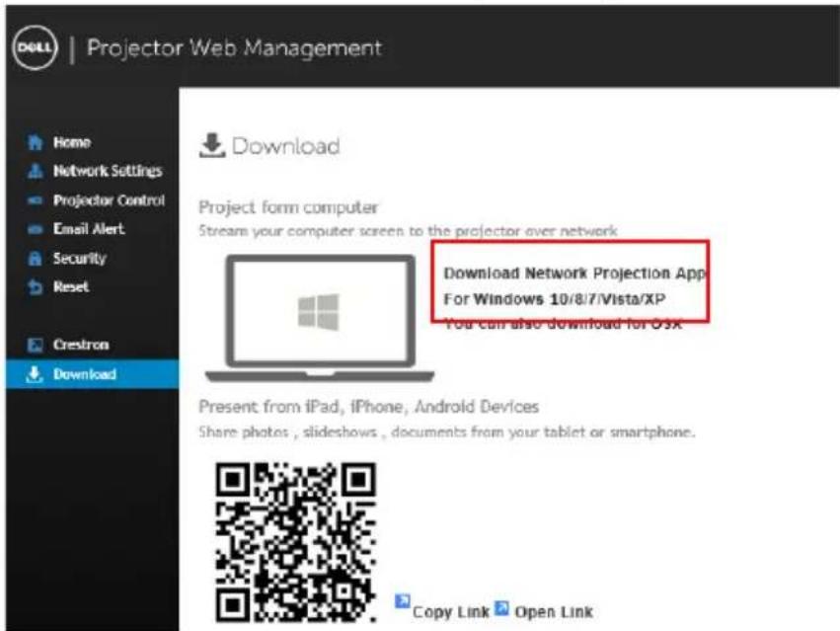Click the icon next to Copy Link
The image size is (840, 631).
tap(403, 601)
